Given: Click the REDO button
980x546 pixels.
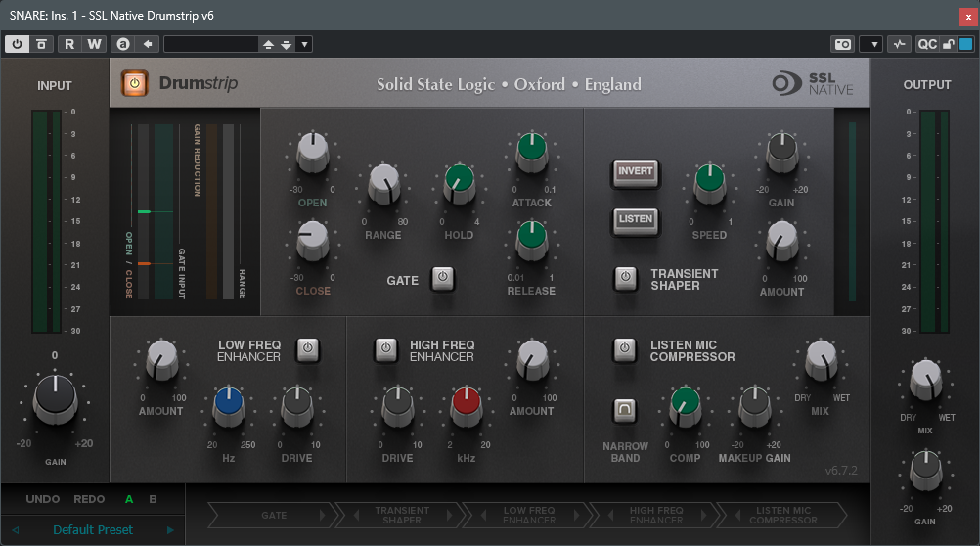Looking at the screenshot, I should pyautogui.click(x=89, y=499).
